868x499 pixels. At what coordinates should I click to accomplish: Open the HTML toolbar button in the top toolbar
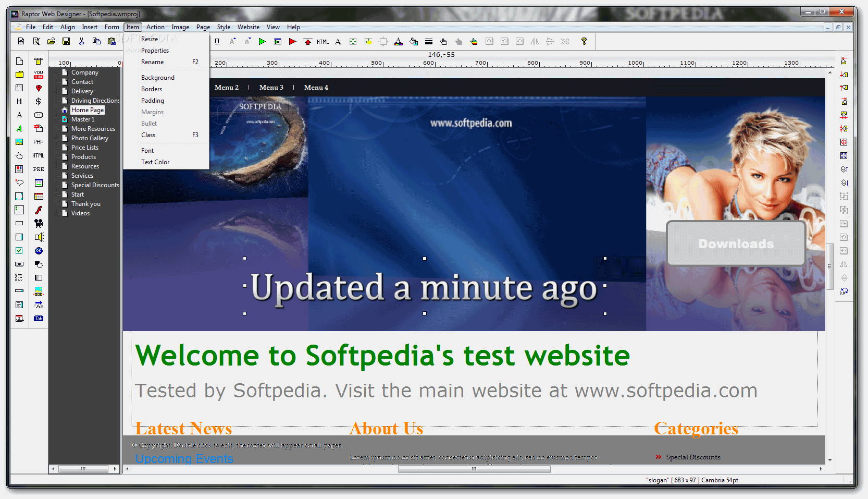(323, 41)
